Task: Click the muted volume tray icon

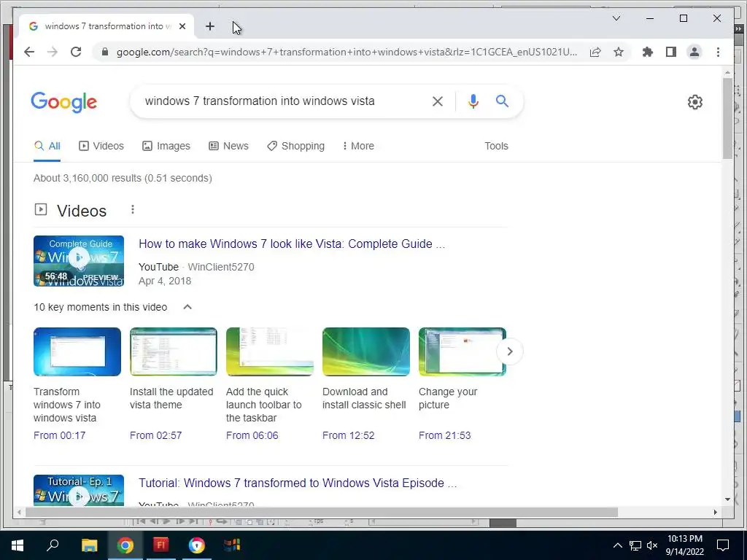Action: (652, 545)
